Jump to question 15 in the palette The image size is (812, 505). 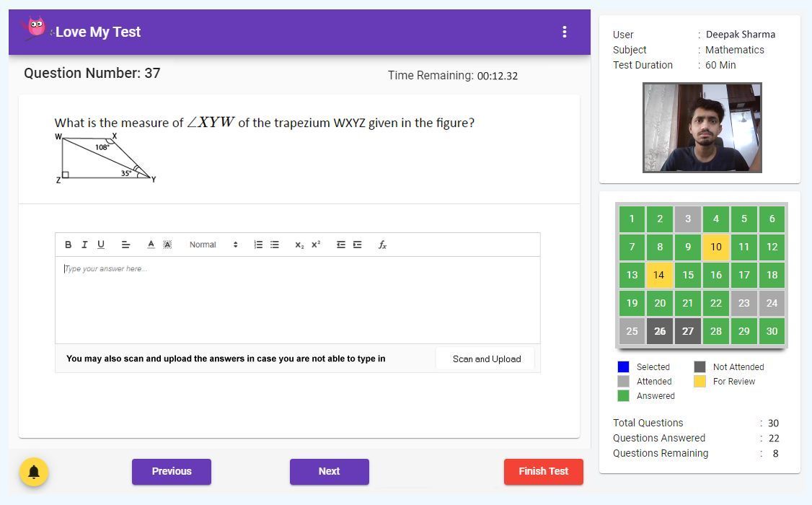(688, 275)
